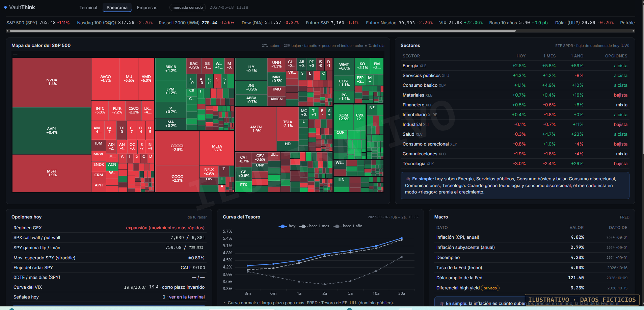
Task: Click the Salud XLV sector name
Action: pos(412,134)
